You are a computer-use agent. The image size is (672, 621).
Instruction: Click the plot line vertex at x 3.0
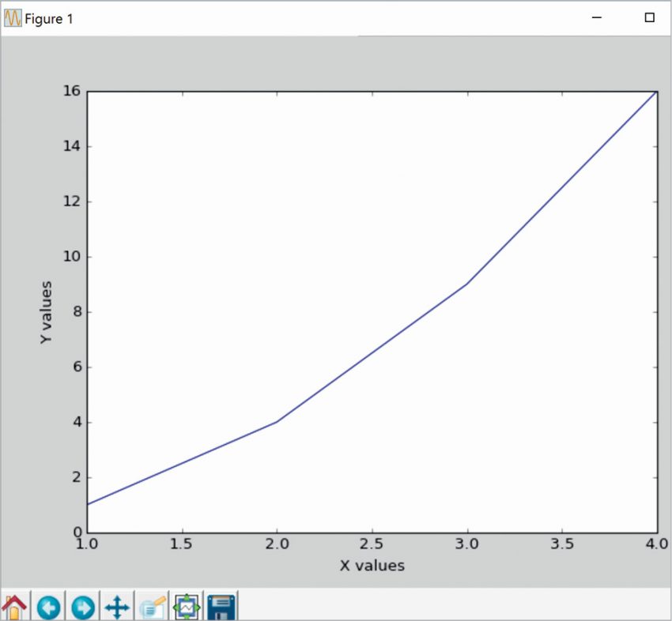[x=466, y=284]
